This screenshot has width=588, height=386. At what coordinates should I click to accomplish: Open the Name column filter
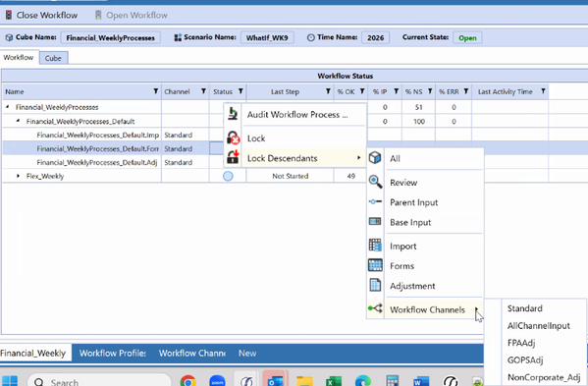tap(156, 91)
